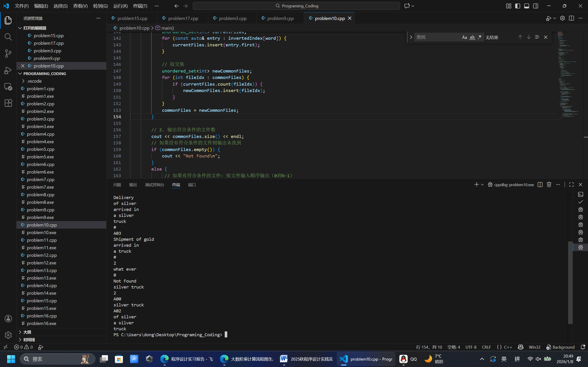Viewport: 588px width, 367px height.
Task: Toggle the bottom panel visibility
Action: (526, 6)
